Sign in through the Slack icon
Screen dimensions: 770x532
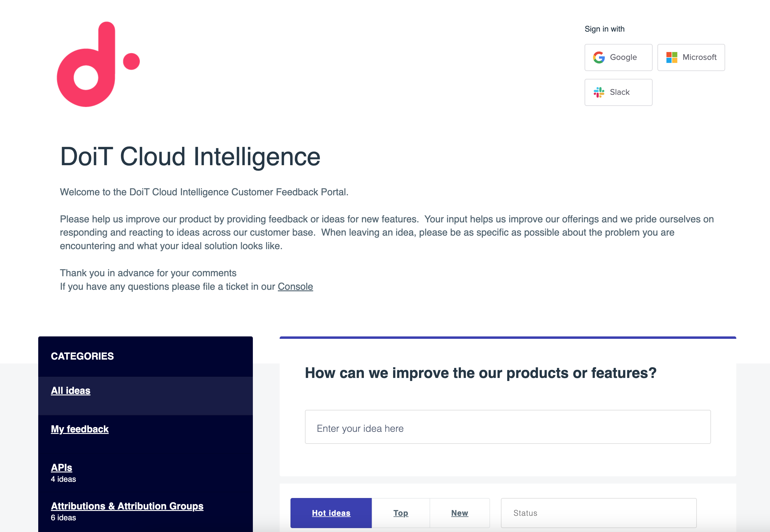(618, 92)
